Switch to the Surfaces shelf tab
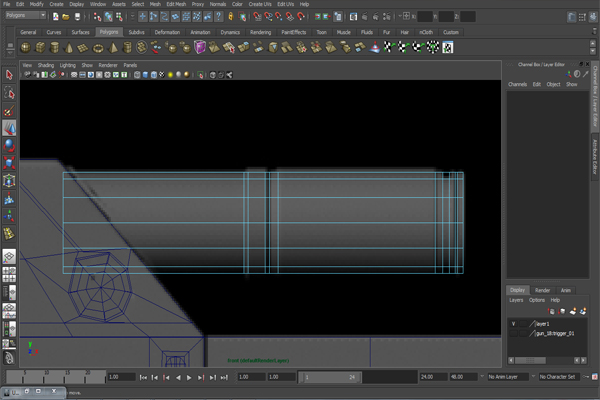 80,32
